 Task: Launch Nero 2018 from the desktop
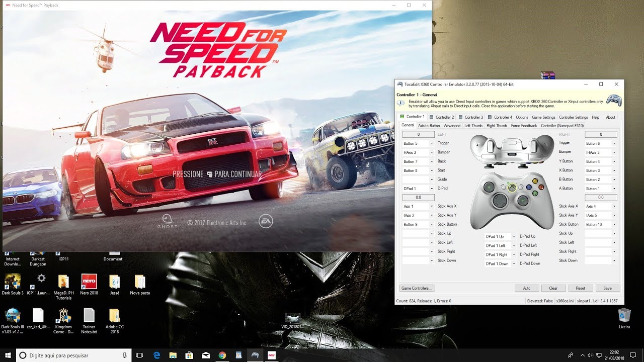(89, 284)
